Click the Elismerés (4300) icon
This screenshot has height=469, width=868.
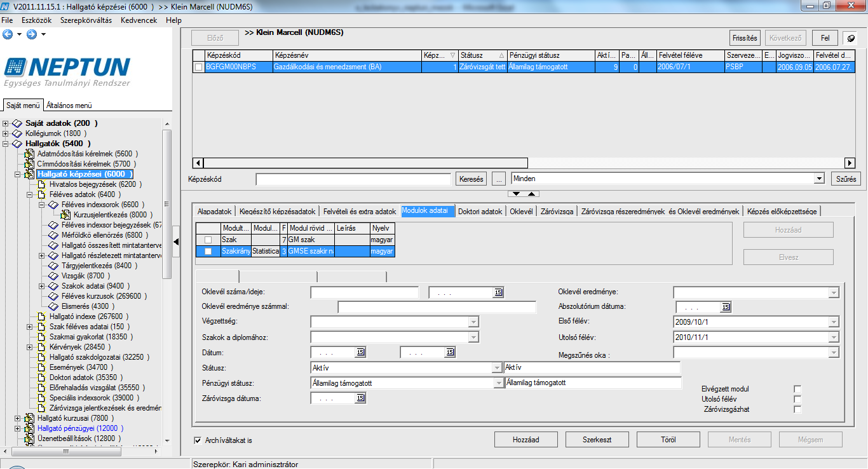(x=54, y=306)
